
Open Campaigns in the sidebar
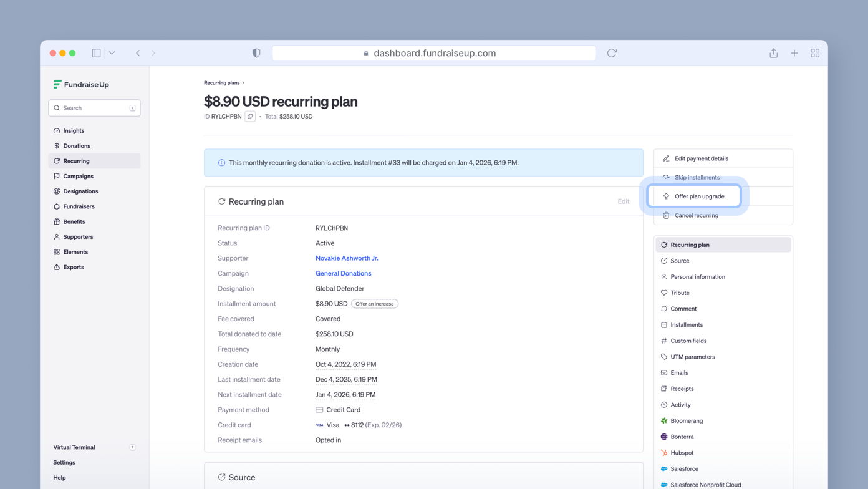point(77,176)
